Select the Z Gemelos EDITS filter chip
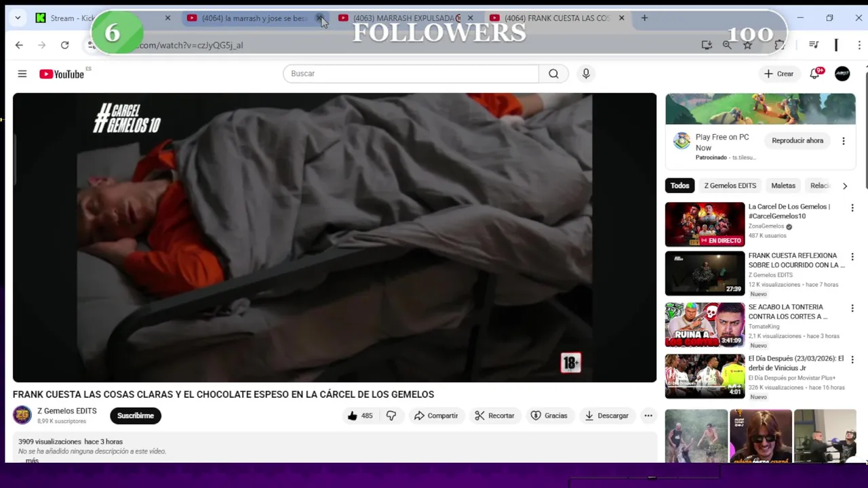 point(730,186)
